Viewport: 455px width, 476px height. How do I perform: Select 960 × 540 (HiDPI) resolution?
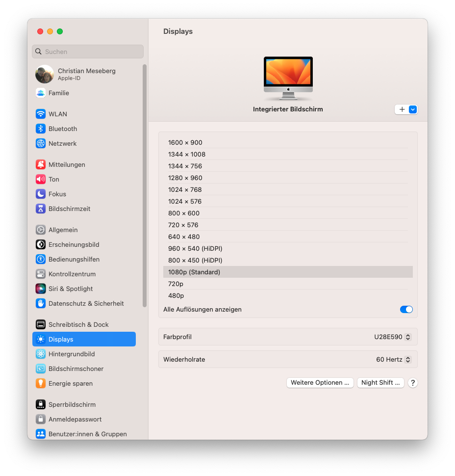click(288, 249)
